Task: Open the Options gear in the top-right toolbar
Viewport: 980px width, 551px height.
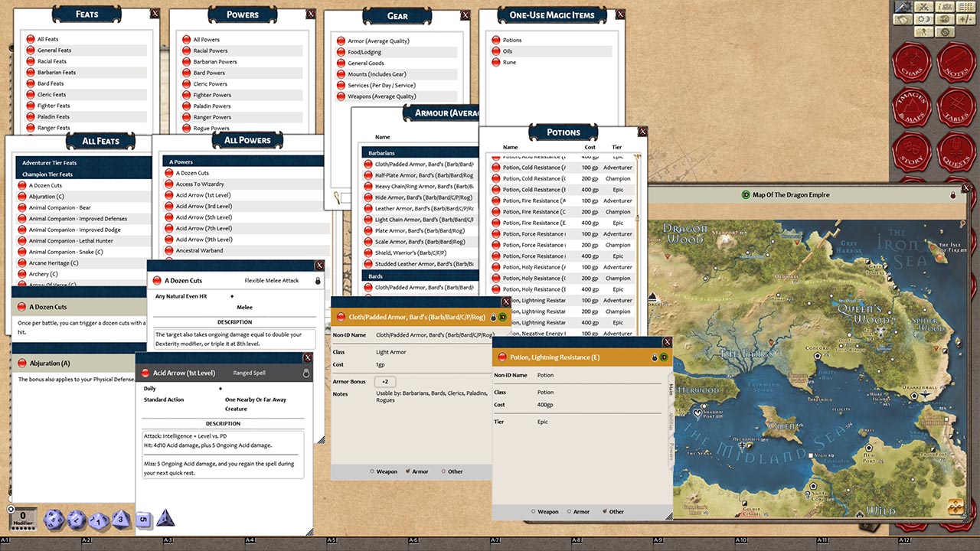Action: click(946, 31)
